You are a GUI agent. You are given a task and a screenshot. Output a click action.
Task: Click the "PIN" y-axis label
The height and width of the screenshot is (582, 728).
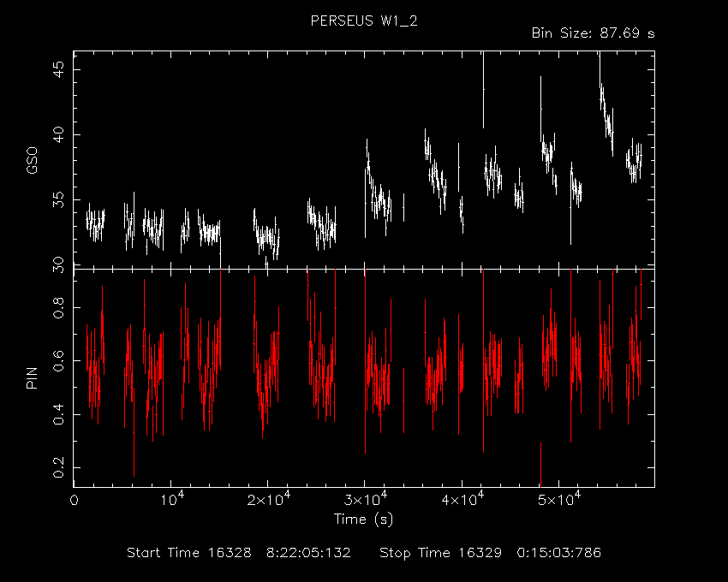point(32,377)
